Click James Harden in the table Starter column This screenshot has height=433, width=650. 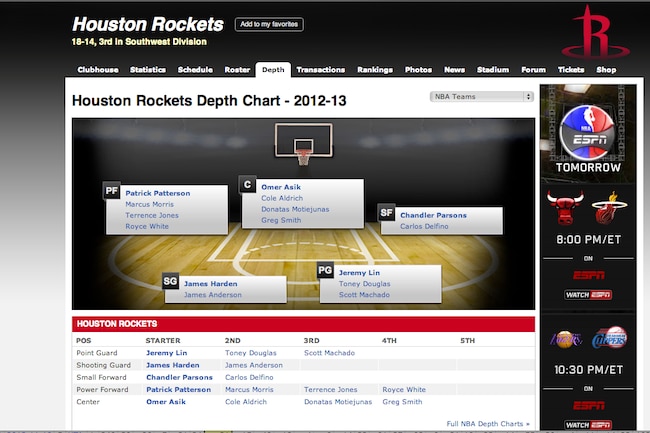(172, 365)
